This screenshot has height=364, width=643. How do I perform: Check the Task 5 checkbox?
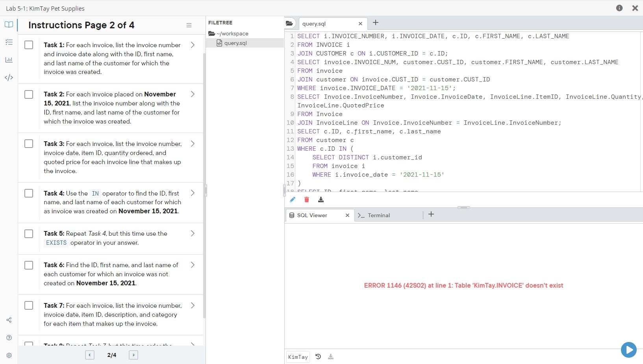(29, 234)
